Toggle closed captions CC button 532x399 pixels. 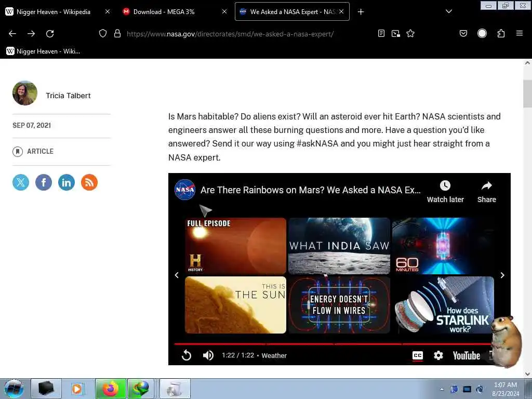(x=418, y=355)
